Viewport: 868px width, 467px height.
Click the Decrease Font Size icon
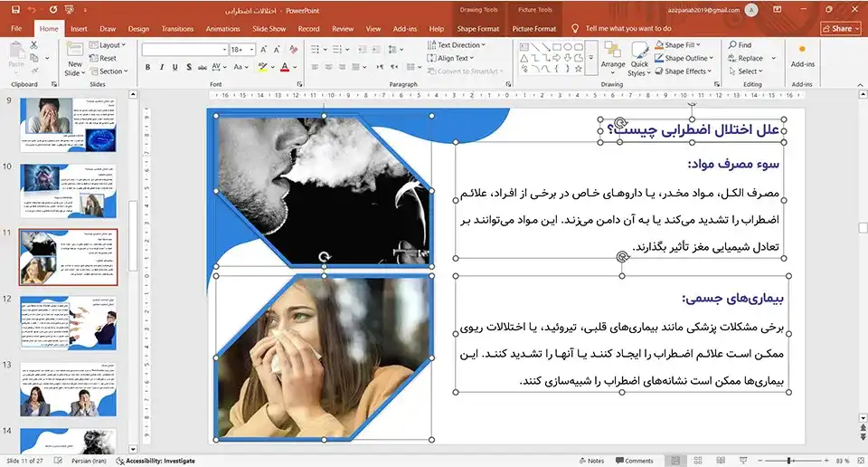coord(277,49)
